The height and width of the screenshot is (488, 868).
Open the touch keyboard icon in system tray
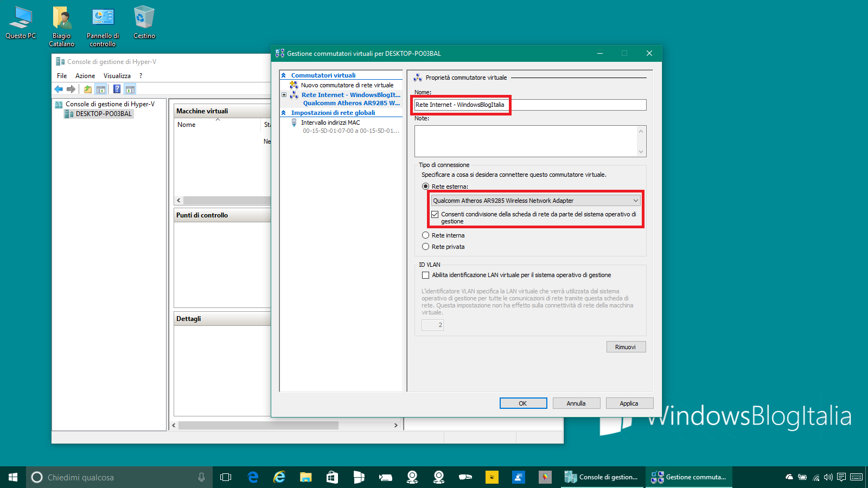tap(857, 477)
